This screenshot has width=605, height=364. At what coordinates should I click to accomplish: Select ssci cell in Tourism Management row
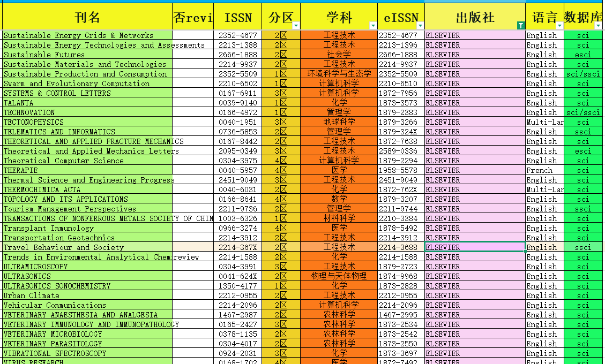tap(583, 209)
